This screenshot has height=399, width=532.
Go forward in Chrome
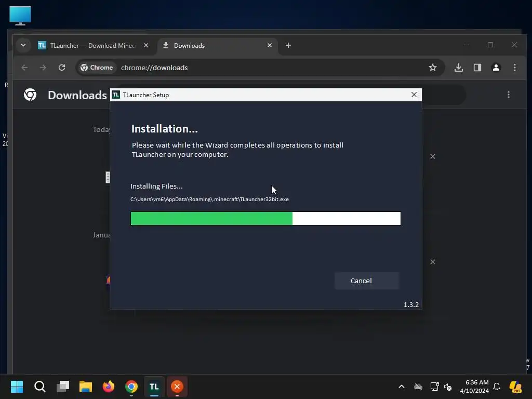click(x=43, y=68)
